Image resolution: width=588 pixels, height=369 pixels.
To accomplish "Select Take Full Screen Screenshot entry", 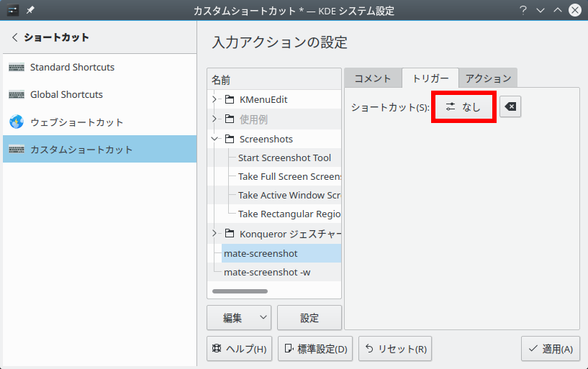I will click(x=289, y=176).
